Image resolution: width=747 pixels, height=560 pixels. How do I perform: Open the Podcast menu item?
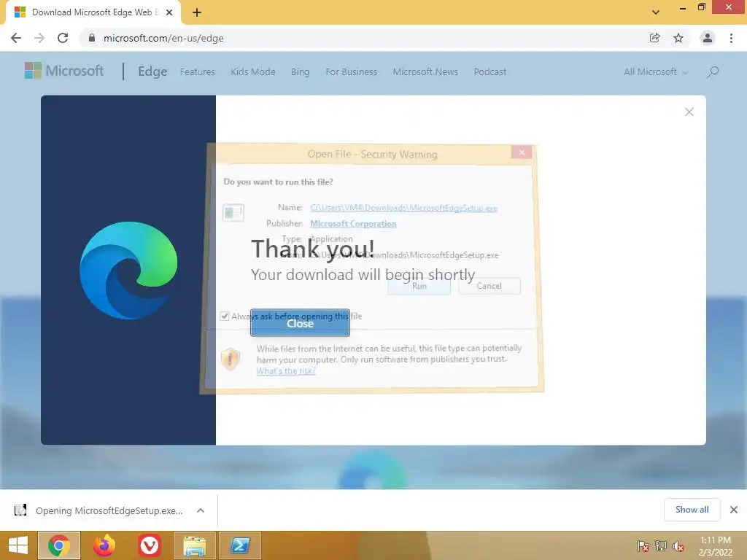(x=489, y=72)
